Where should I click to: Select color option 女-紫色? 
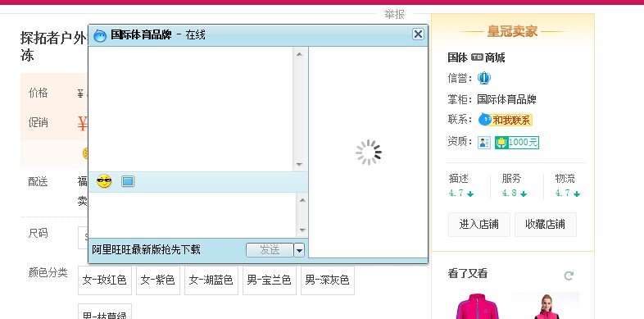(158, 280)
